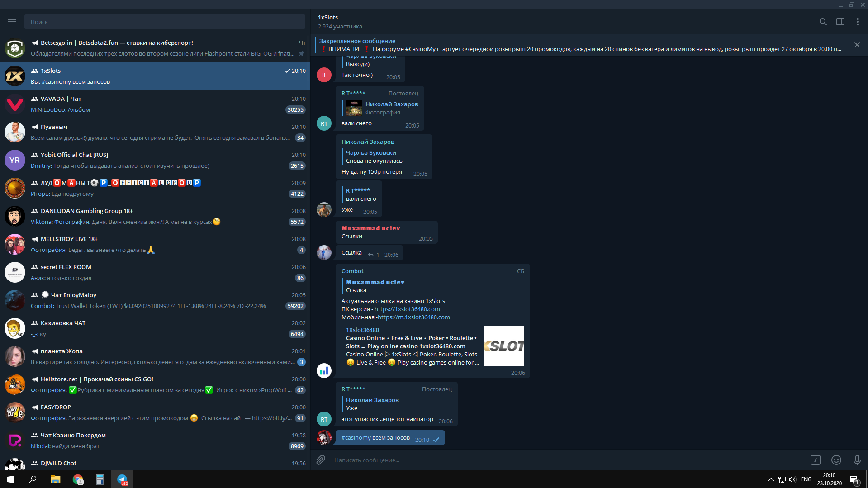Click the reply count on 'Ссылка' message
The image size is (868, 488).
(x=374, y=255)
